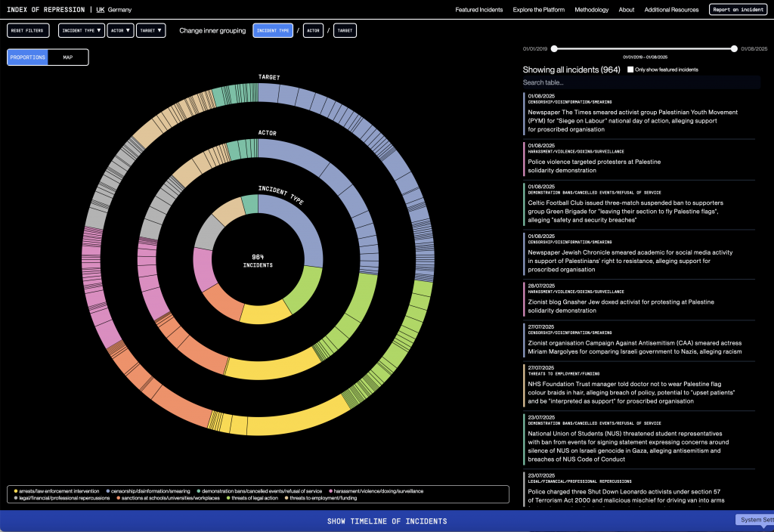The width and height of the screenshot is (774, 532).
Task: Open Gnasher Jew doxed activist incident
Action: 639,299
